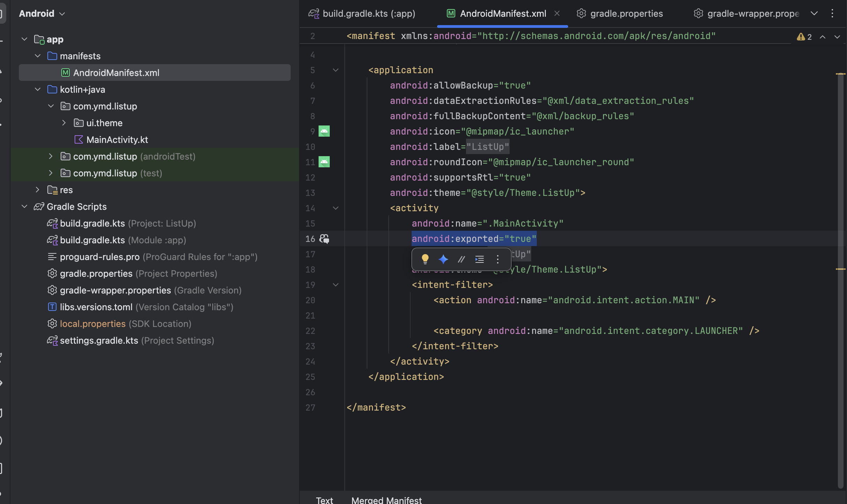Expand the res folder
Screen dimensions: 847x504
[x=37, y=190]
